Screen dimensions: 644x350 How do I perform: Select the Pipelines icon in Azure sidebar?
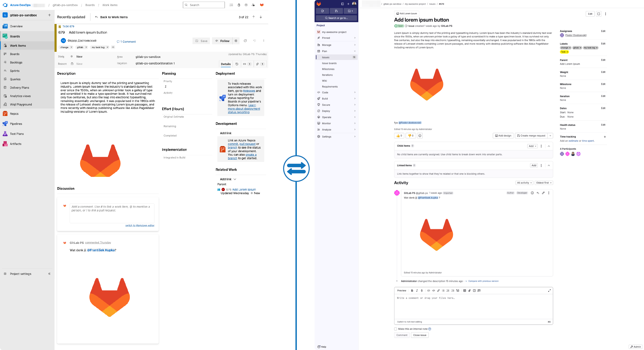(5, 123)
